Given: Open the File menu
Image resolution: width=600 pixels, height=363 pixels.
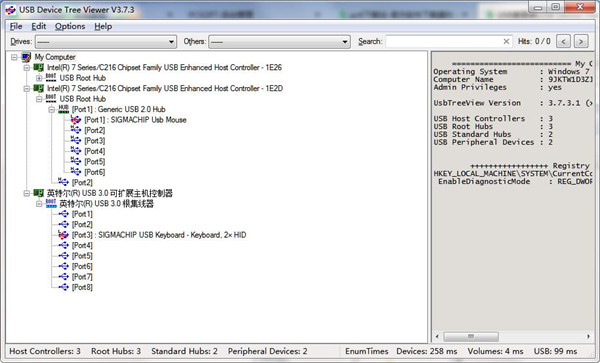Looking at the screenshot, I should [x=16, y=26].
